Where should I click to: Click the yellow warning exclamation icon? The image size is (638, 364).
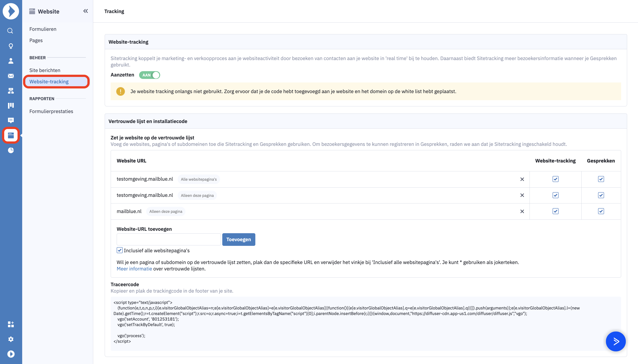(x=120, y=92)
